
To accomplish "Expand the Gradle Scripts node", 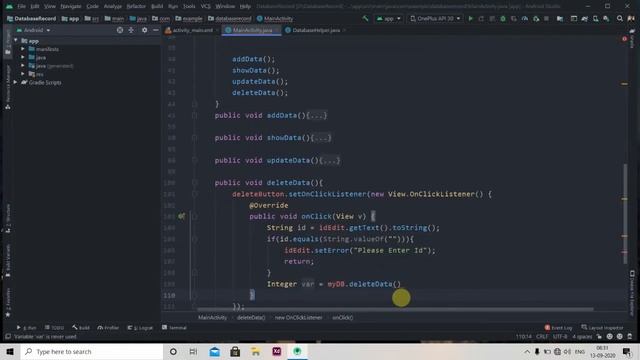I will pos(16,82).
